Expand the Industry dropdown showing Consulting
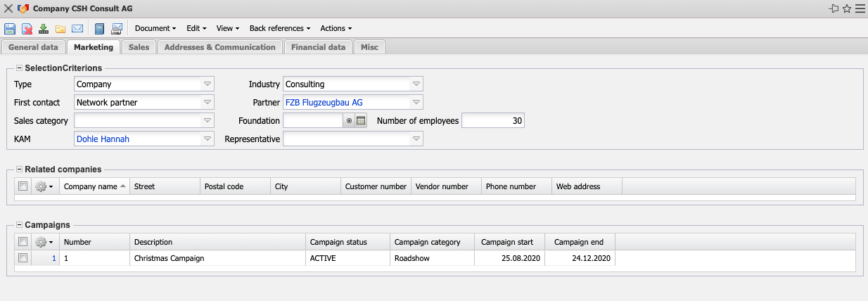This screenshot has height=301, width=868. (x=416, y=84)
